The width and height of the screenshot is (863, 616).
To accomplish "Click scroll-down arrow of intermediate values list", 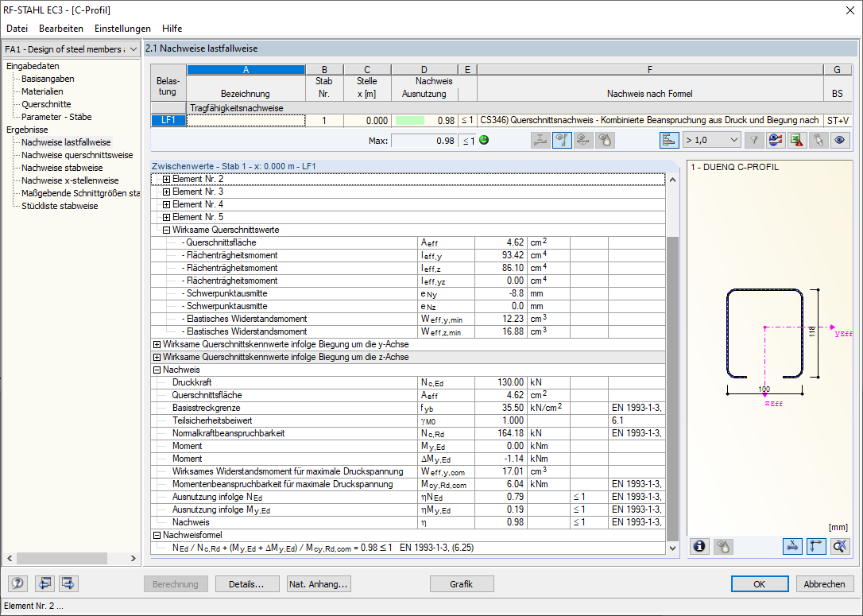I will click(672, 548).
